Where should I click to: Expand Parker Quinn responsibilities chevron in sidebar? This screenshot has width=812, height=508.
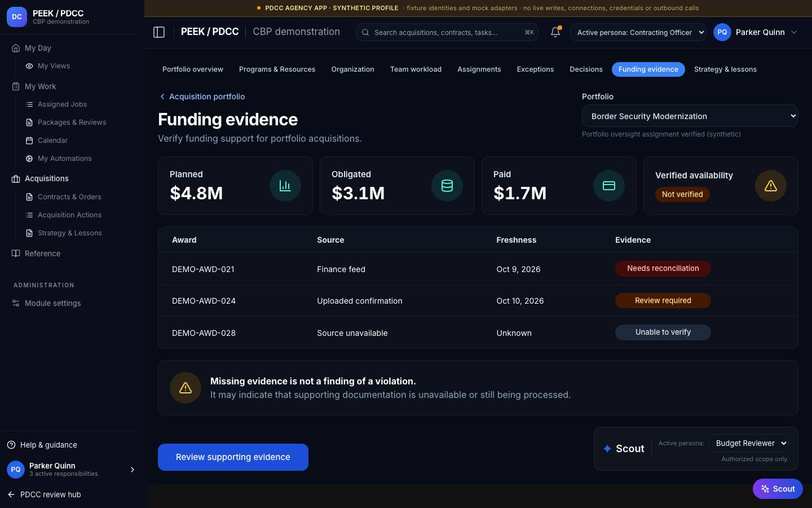[133, 470]
